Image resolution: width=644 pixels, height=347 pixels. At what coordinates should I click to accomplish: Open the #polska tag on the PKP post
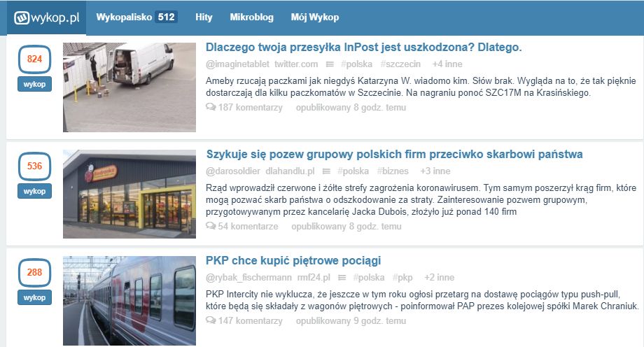point(369,278)
